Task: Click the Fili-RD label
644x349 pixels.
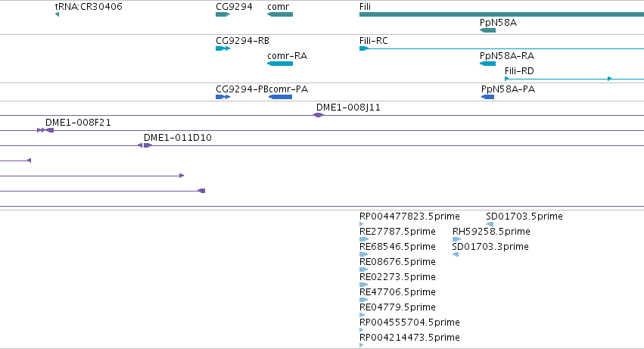Action: click(x=519, y=71)
